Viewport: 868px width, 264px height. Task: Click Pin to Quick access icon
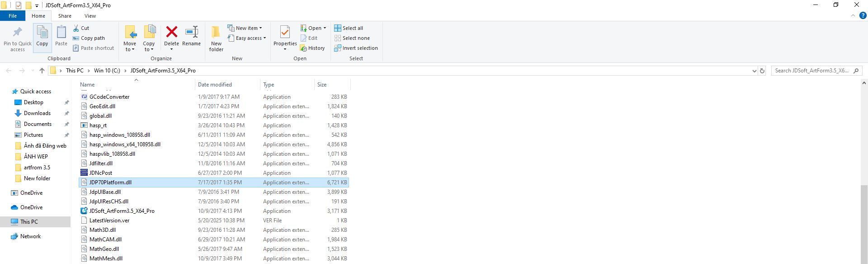click(x=18, y=33)
